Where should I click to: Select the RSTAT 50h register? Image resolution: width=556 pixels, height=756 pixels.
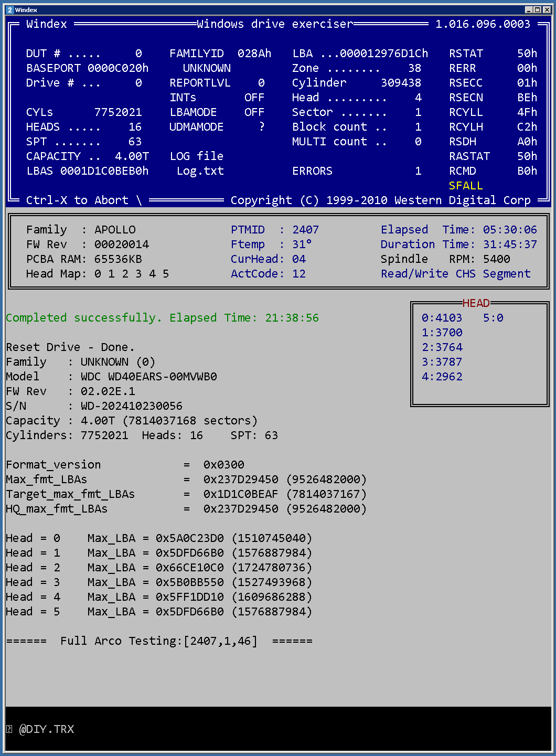click(x=493, y=54)
